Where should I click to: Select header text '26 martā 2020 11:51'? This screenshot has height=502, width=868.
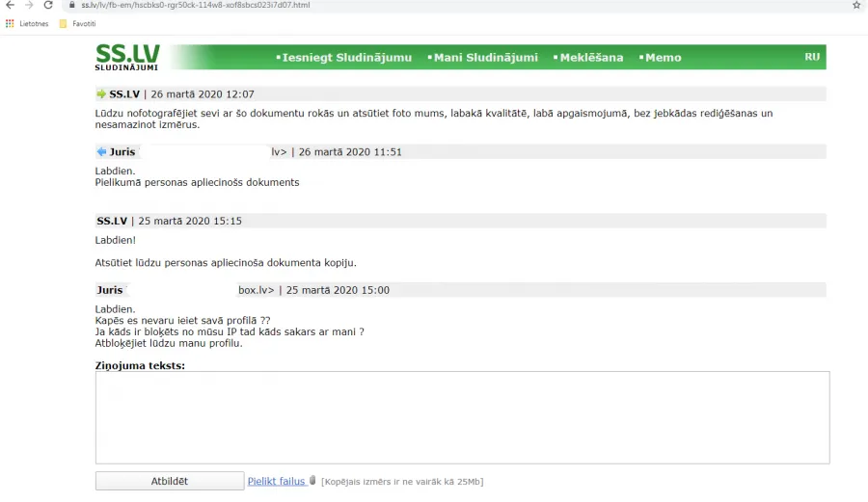(350, 152)
